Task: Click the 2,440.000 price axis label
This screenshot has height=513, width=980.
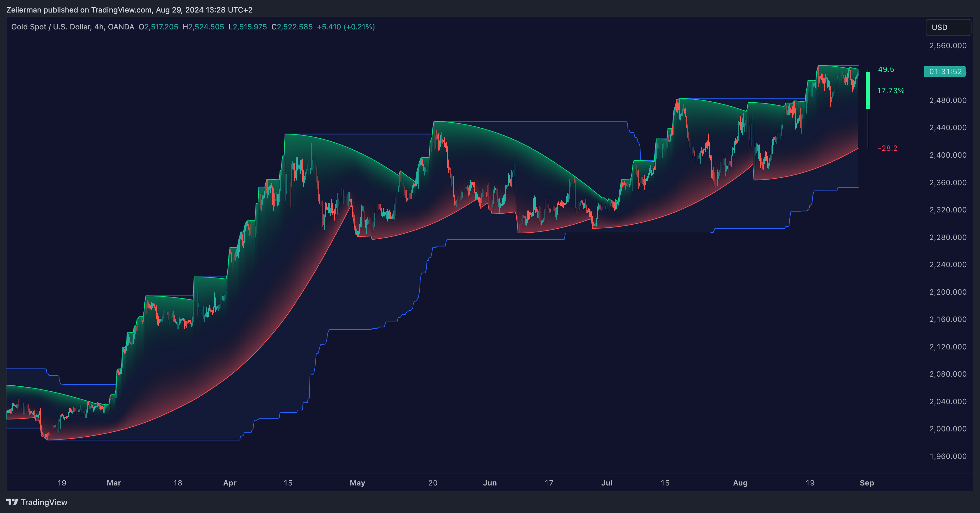Action: coord(948,128)
